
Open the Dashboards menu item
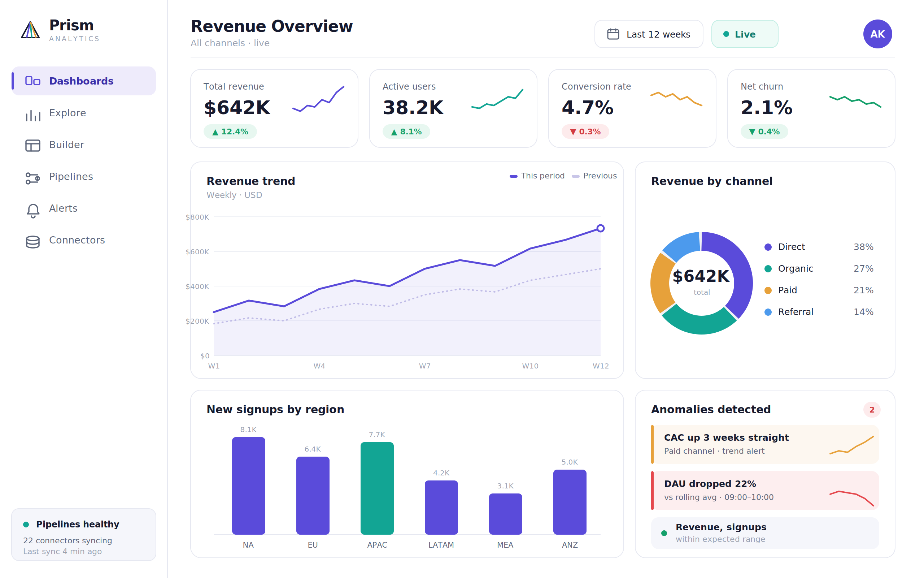[x=84, y=81]
